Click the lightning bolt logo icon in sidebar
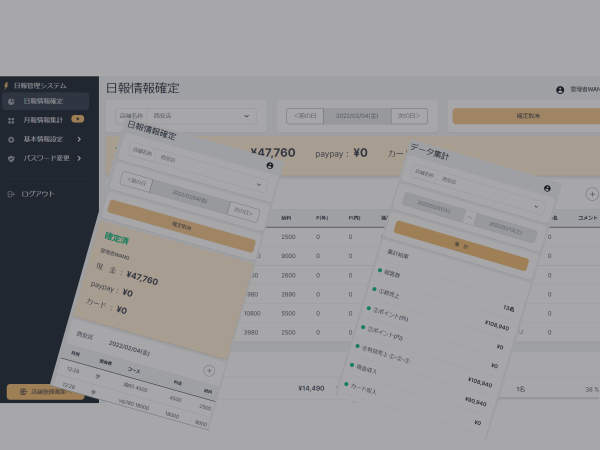Image resolution: width=600 pixels, height=450 pixels. coord(6,86)
